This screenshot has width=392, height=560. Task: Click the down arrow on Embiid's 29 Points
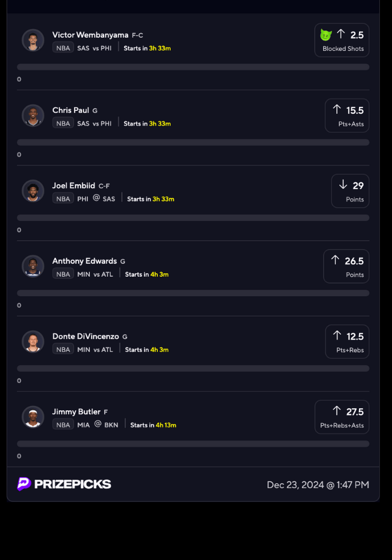(x=343, y=185)
